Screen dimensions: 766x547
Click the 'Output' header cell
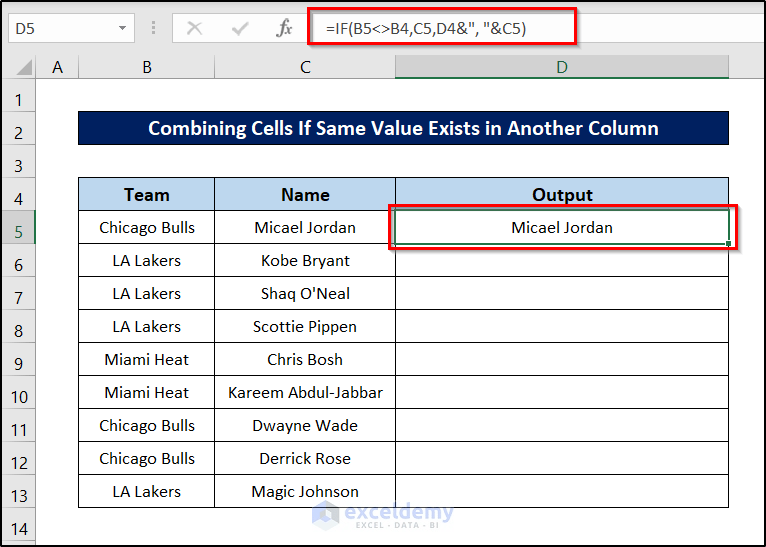point(562,194)
